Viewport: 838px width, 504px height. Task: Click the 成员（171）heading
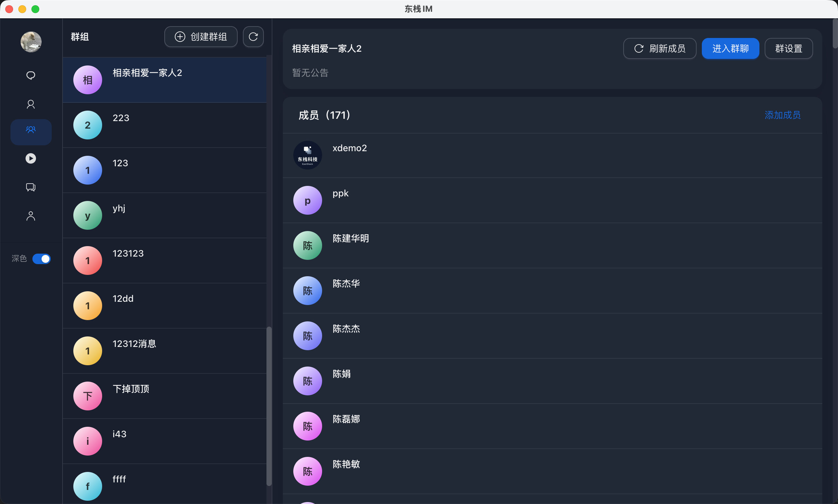[x=325, y=115]
